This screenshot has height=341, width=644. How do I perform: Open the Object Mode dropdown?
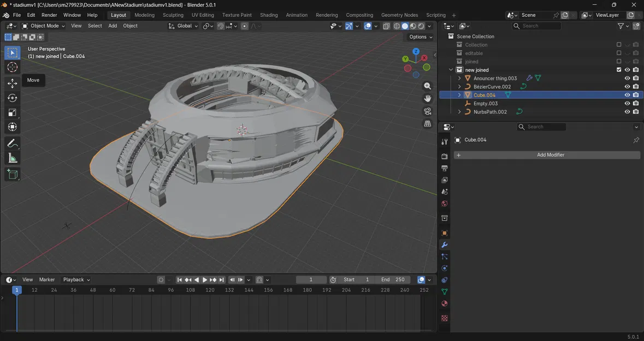coord(44,26)
